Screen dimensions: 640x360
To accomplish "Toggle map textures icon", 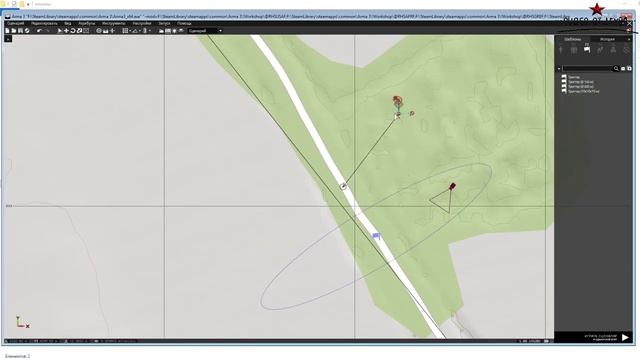I will point(168,31).
